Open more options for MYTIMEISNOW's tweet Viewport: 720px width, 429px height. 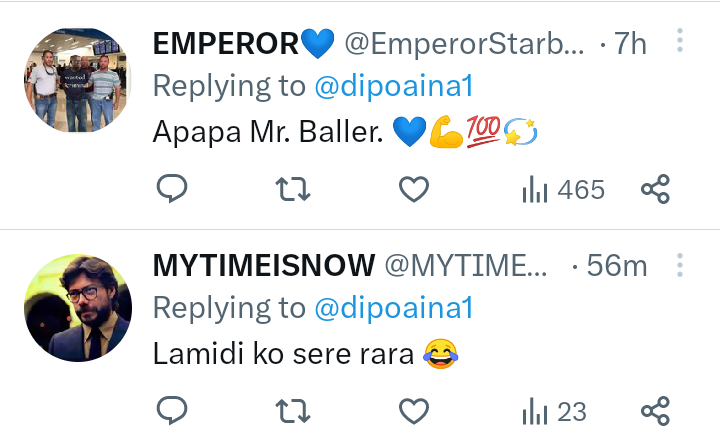point(680,265)
